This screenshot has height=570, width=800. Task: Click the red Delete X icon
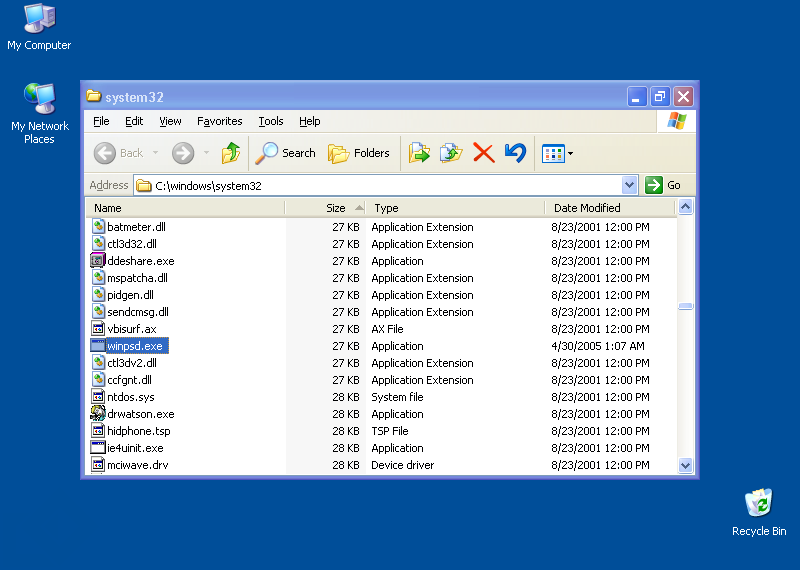pyautogui.click(x=484, y=153)
